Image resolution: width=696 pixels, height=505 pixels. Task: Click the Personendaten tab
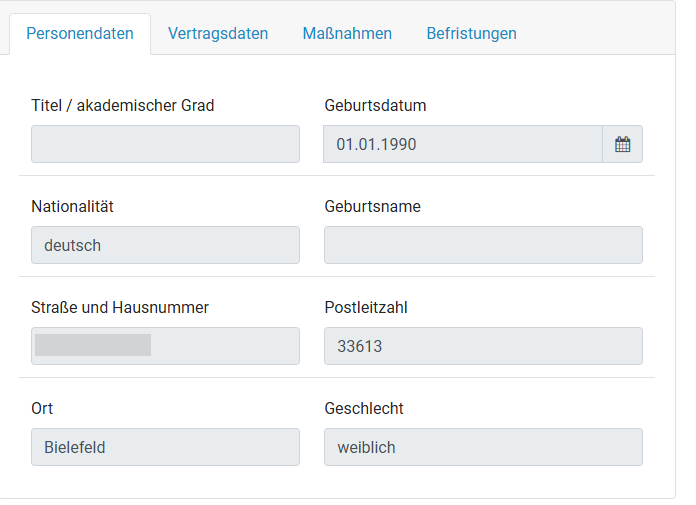(80, 34)
